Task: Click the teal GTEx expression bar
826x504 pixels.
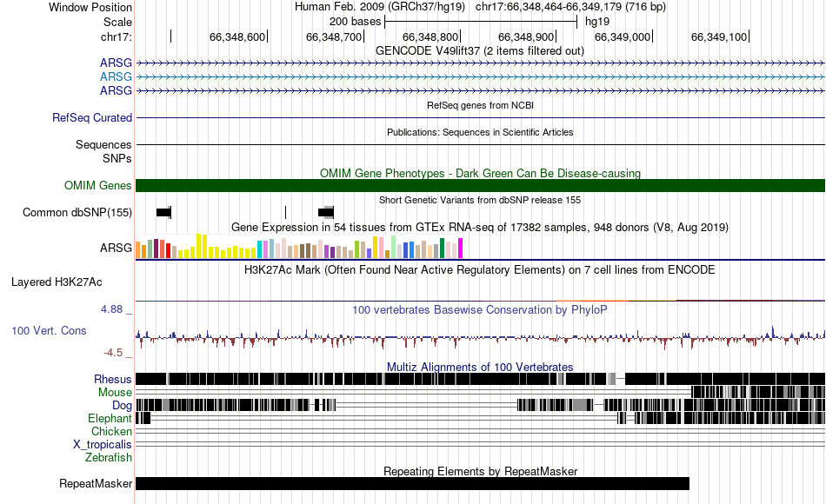Action: pyautogui.click(x=260, y=249)
